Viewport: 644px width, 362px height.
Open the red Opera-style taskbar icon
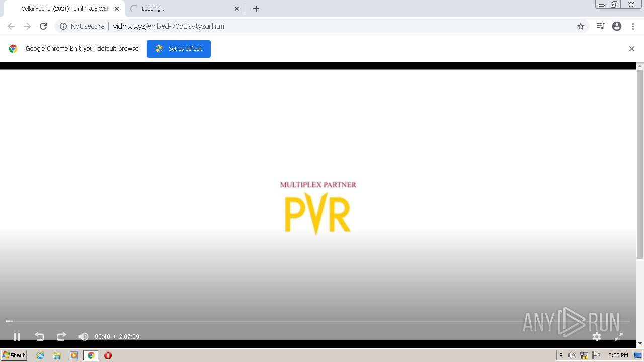coord(108,355)
